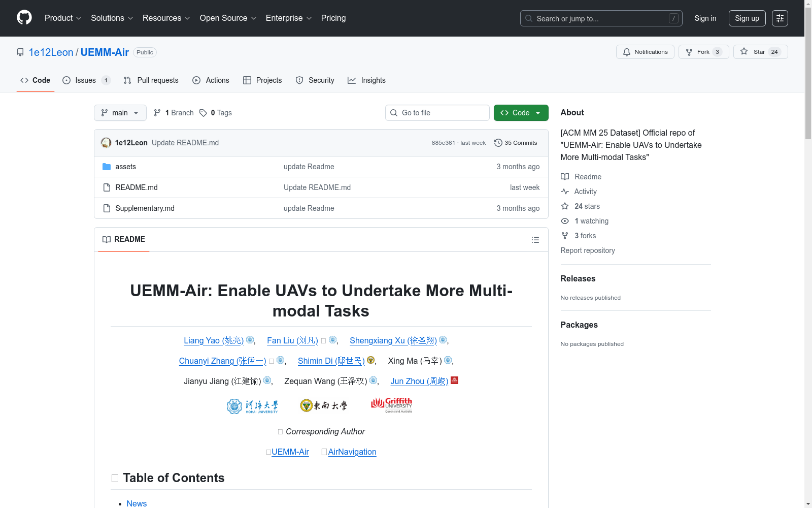
Task: Open the Resources dropdown
Action: 166,18
